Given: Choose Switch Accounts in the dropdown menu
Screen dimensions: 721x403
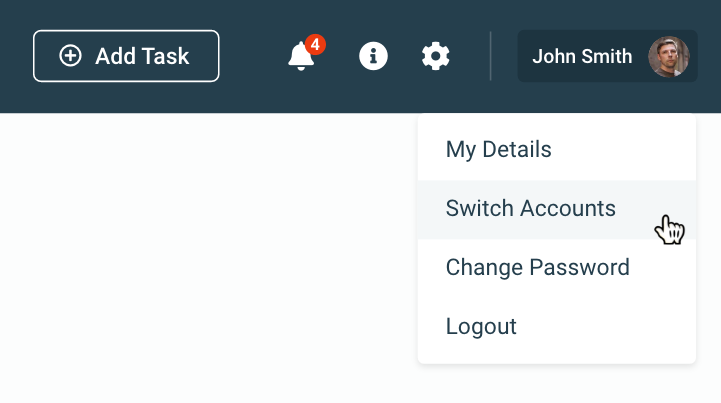Looking at the screenshot, I should pos(530,209).
